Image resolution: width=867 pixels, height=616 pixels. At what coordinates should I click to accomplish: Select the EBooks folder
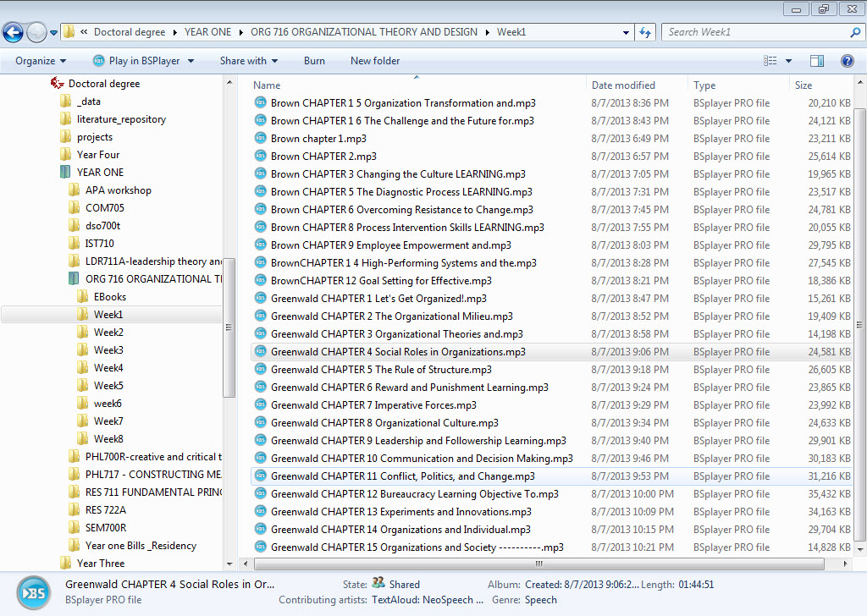109,297
